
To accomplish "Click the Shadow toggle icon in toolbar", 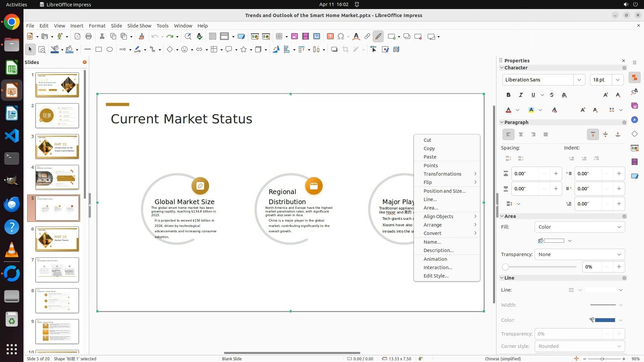I will pos(334,50).
